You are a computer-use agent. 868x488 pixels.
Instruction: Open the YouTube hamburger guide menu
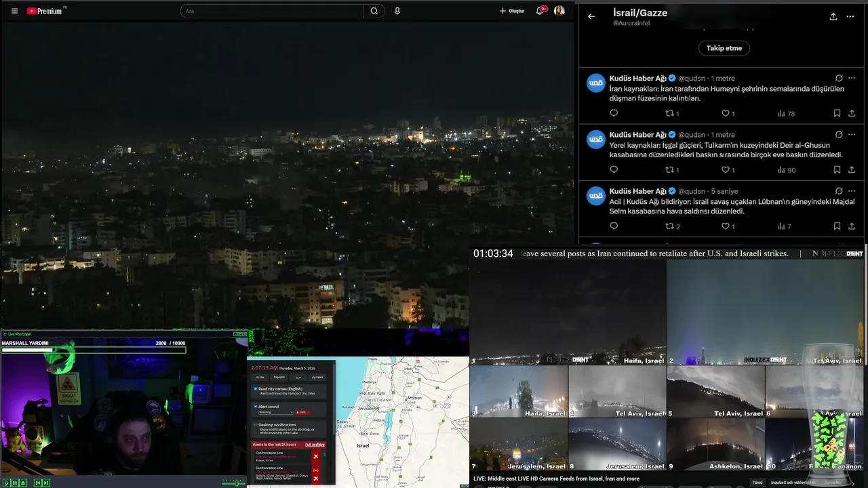point(14,11)
